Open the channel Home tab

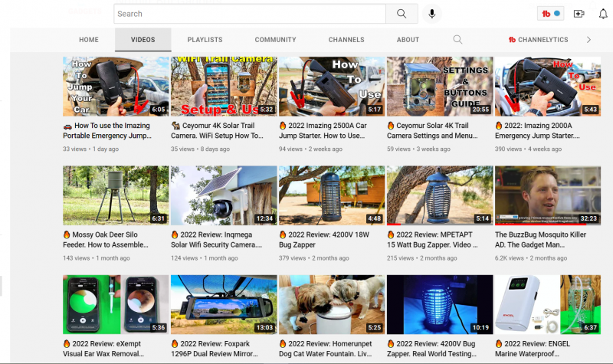tap(89, 40)
